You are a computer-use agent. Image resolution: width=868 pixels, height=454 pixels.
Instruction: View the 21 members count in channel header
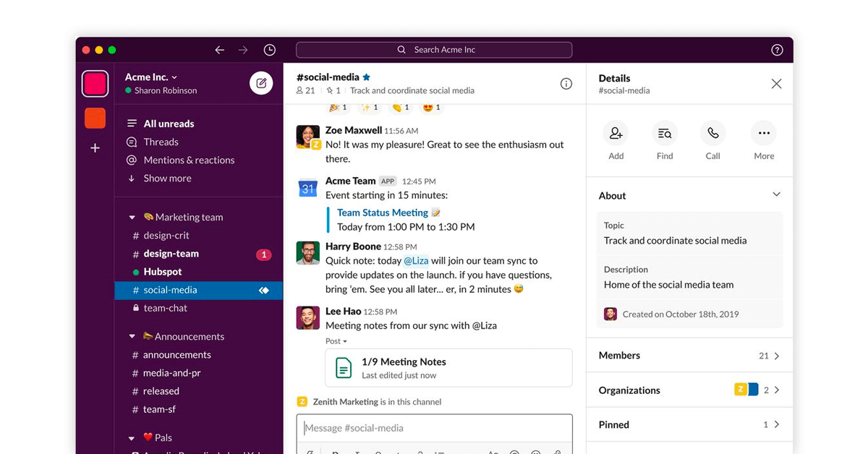pyautogui.click(x=305, y=91)
